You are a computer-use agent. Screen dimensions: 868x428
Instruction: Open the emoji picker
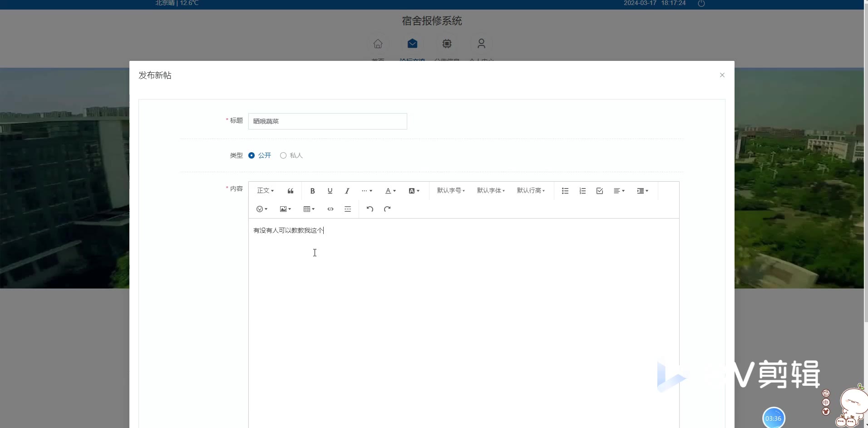coord(262,209)
